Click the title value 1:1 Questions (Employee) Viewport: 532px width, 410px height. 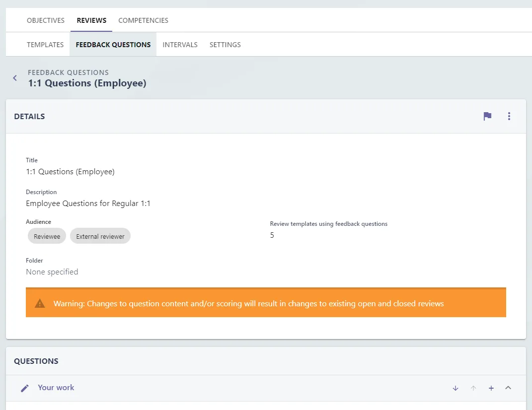coord(70,172)
